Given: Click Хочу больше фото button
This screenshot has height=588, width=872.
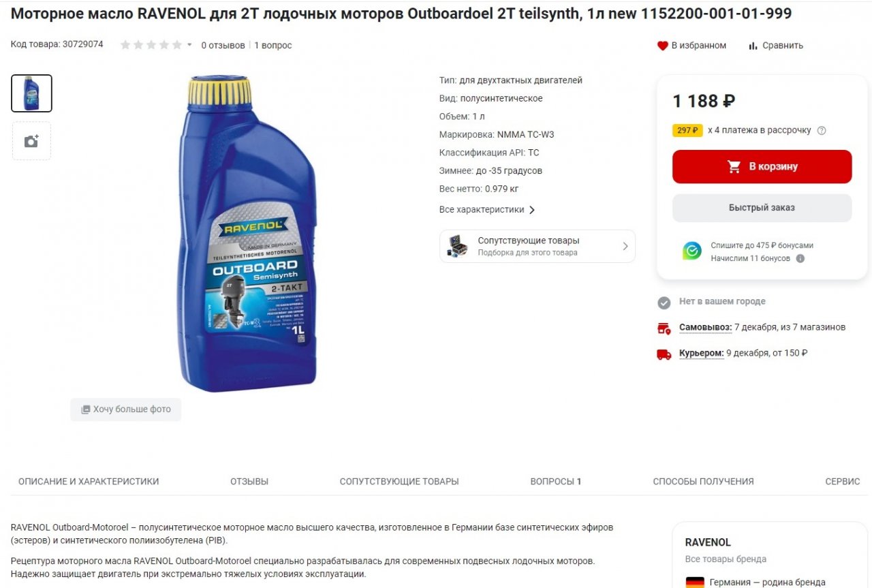Looking at the screenshot, I should (126, 409).
